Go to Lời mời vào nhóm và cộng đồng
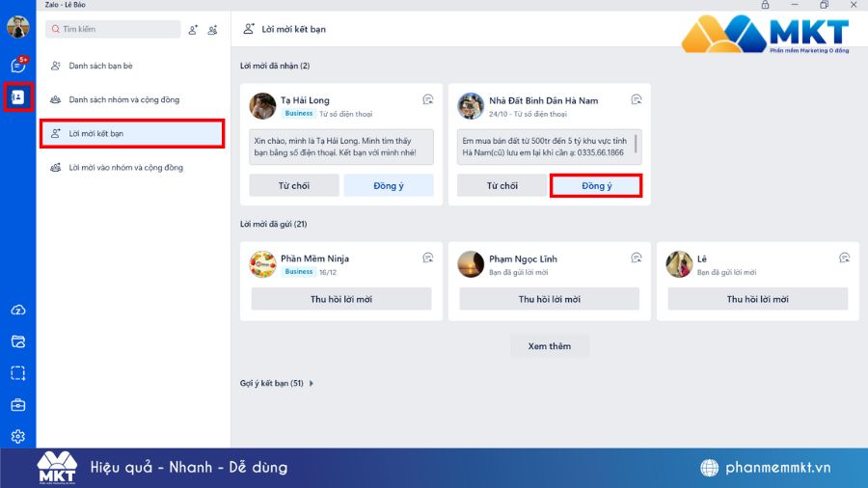 125,168
